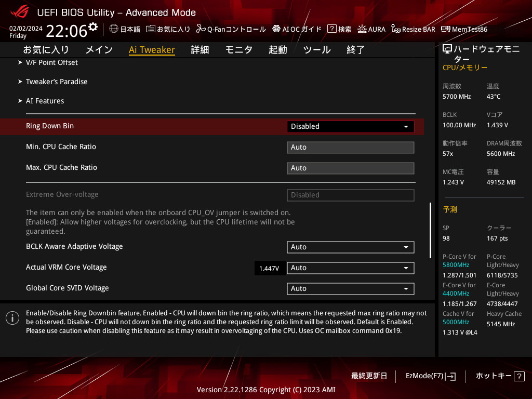
Task: Click 5700 MHz frequency value
Action: (457, 97)
